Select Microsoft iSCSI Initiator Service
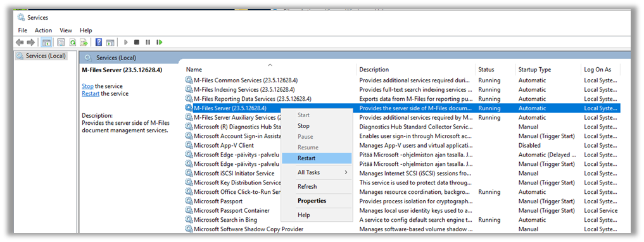This screenshot has width=644, height=242. point(234,173)
